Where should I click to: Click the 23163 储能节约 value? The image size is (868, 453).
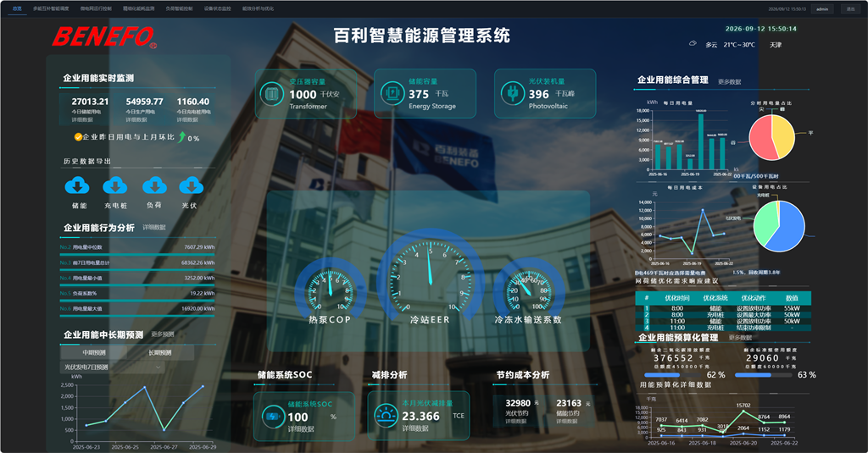[569, 403]
